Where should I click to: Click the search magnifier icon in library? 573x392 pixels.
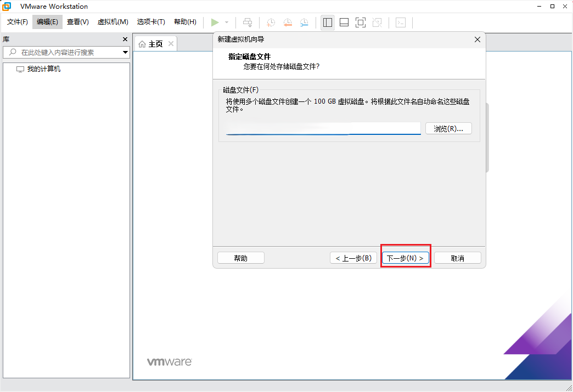tap(13, 52)
